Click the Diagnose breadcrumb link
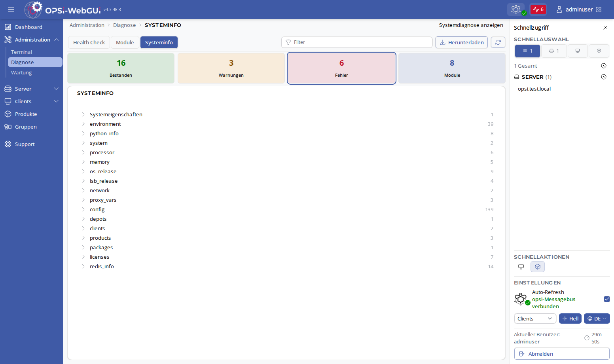 tap(124, 25)
